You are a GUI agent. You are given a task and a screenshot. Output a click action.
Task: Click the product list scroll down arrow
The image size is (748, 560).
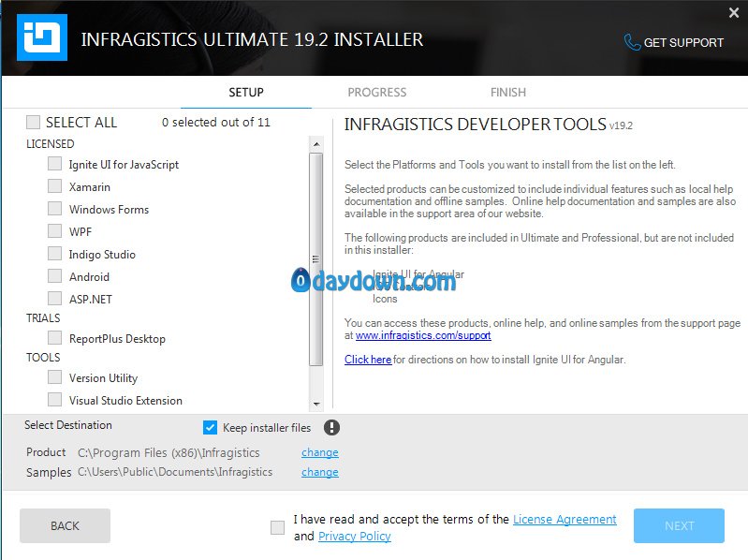pos(316,404)
